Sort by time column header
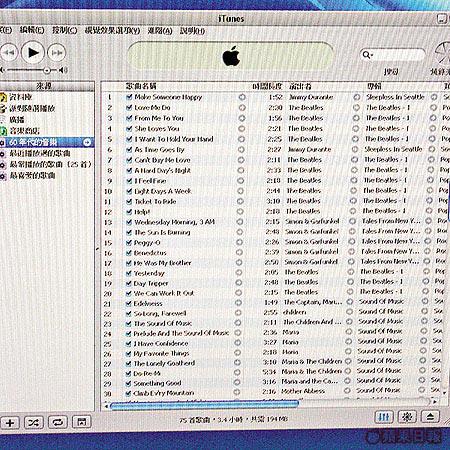Viewport: 450px width, 450px height. click(267, 86)
